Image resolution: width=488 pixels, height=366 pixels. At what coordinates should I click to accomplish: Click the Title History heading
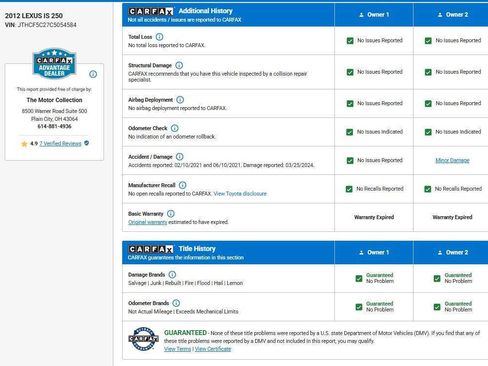click(197, 249)
